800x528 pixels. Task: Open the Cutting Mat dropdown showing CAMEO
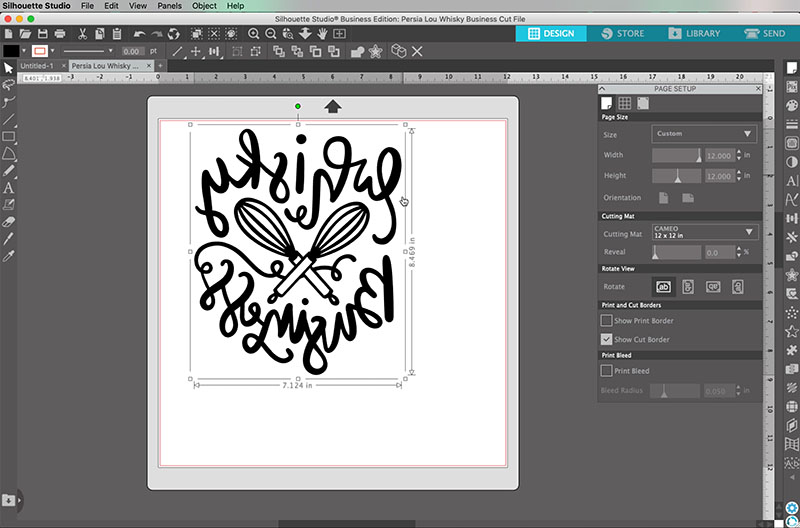click(x=705, y=232)
